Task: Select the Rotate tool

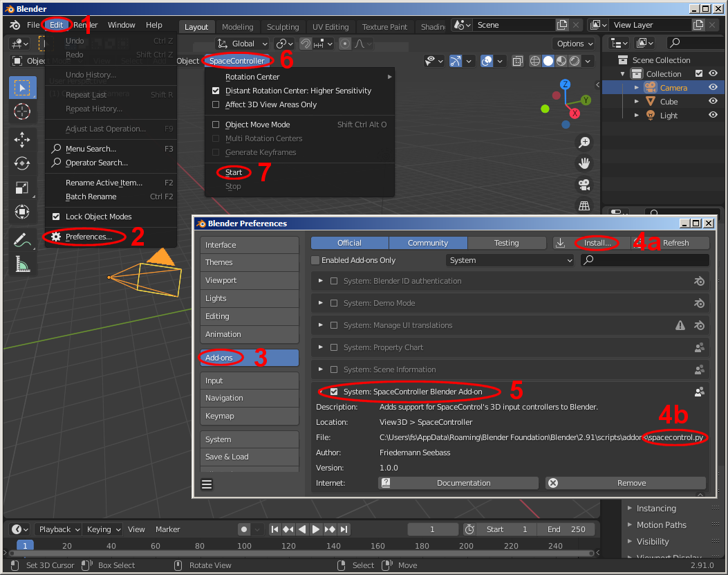Action: 22,163
